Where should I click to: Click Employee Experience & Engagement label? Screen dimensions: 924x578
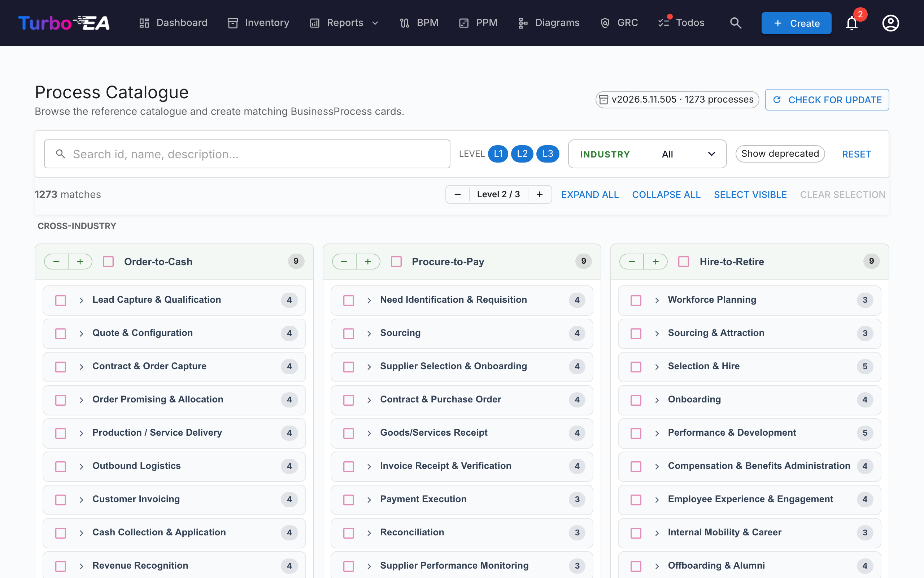click(x=750, y=499)
